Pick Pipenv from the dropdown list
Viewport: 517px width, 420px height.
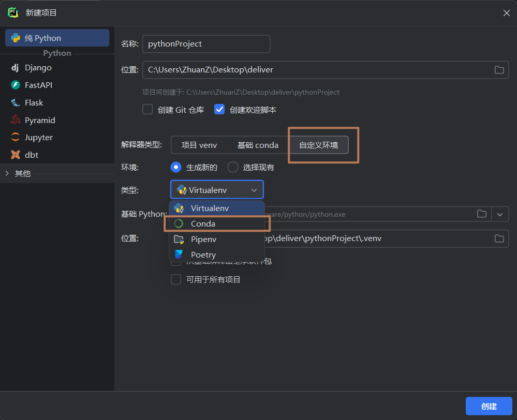(217, 239)
